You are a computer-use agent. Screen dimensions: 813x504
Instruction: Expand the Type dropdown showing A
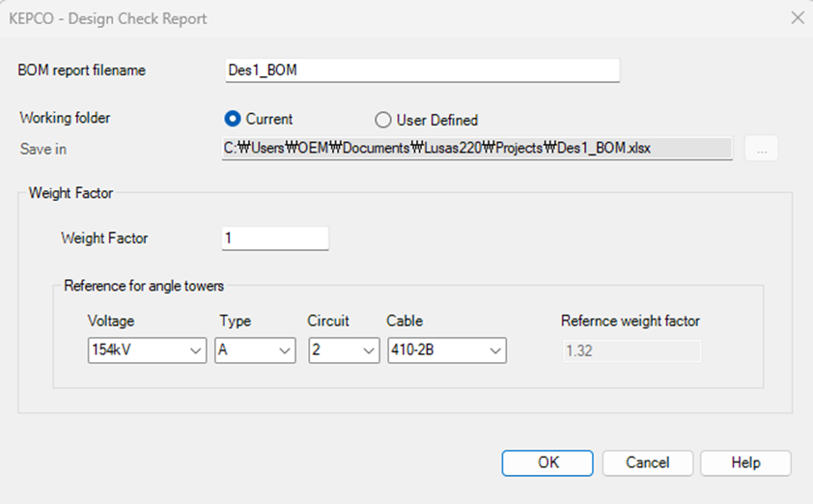pyautogui.click(x=255, y=350)
